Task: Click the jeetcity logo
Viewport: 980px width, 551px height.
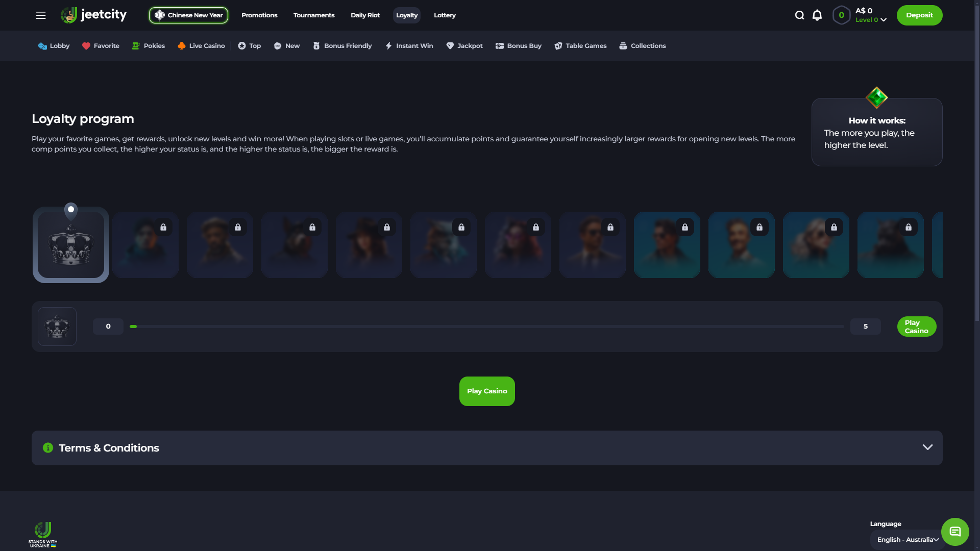Action: pyautogui.click(x=94, y=15)
